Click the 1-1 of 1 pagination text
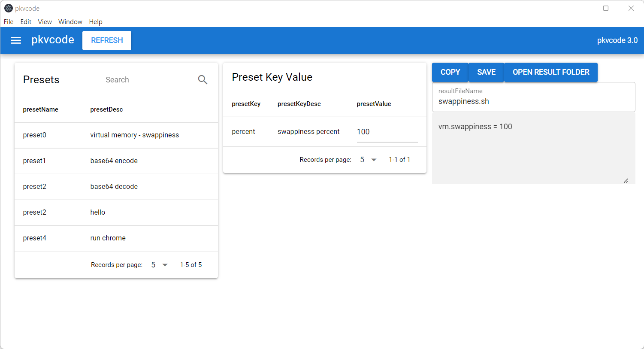The image size is (644, 349). point(399,160)
